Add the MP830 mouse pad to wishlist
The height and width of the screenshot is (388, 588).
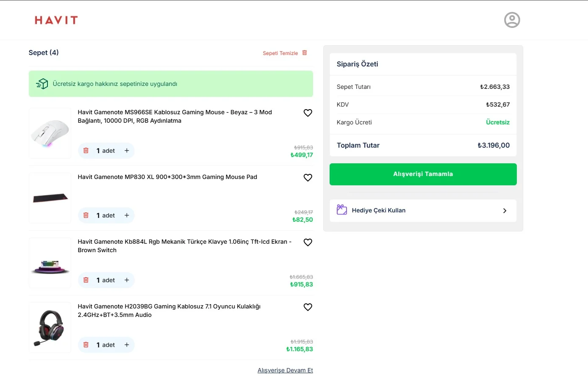[x=308, y=178]
